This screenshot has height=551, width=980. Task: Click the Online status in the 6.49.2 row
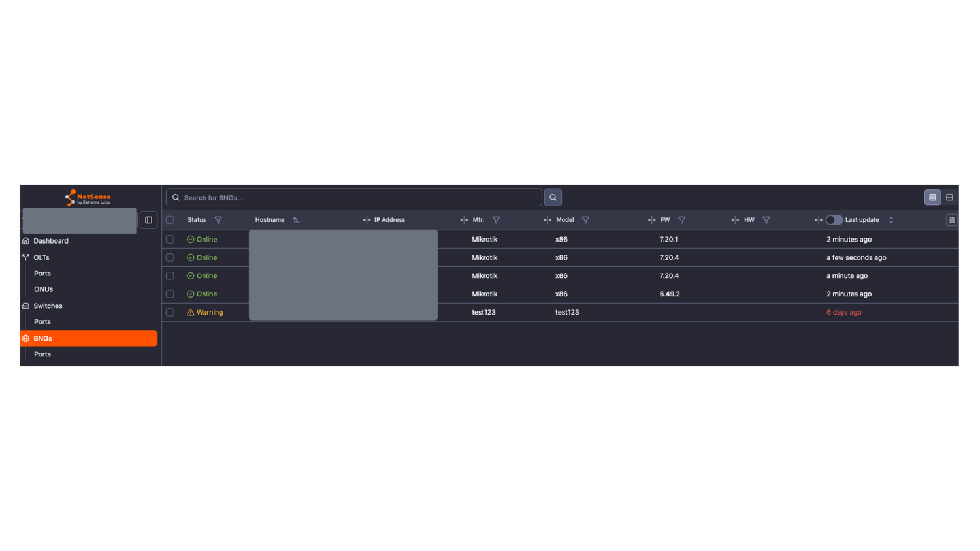pyautogui.click(x=202, y=294)
